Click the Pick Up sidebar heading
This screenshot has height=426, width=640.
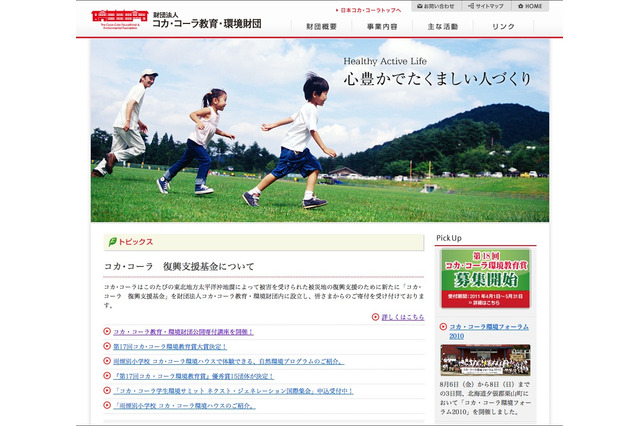449,238
